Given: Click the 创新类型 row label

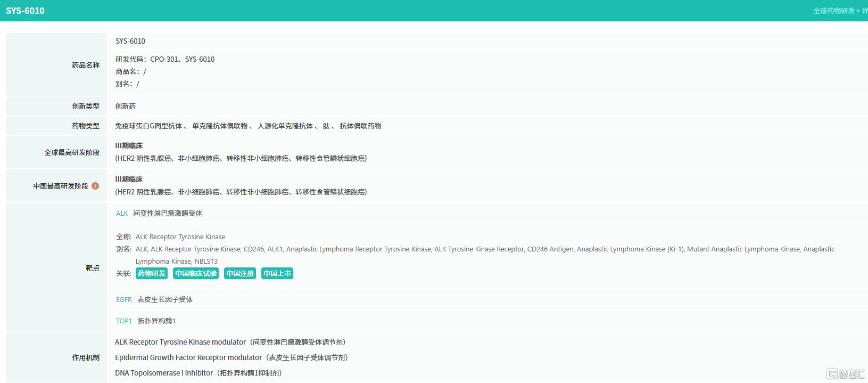Looking at the screenshot, I should [x=86, y=106].
